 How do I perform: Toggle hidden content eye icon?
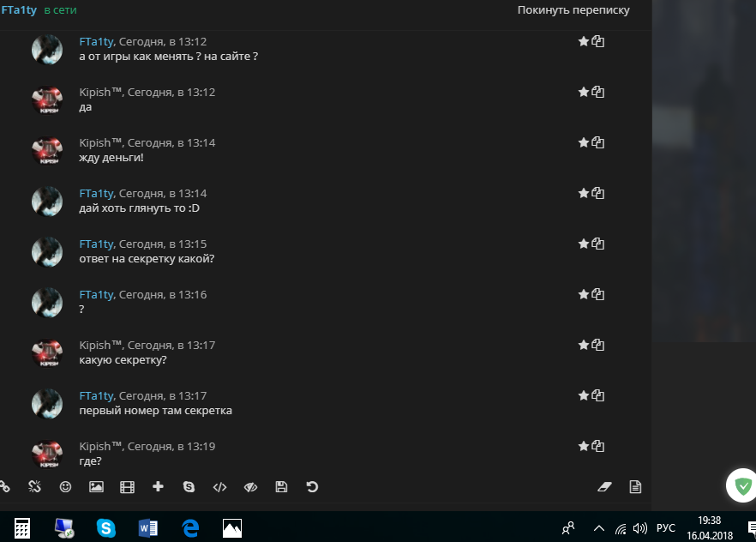click(x=250, y=487)
